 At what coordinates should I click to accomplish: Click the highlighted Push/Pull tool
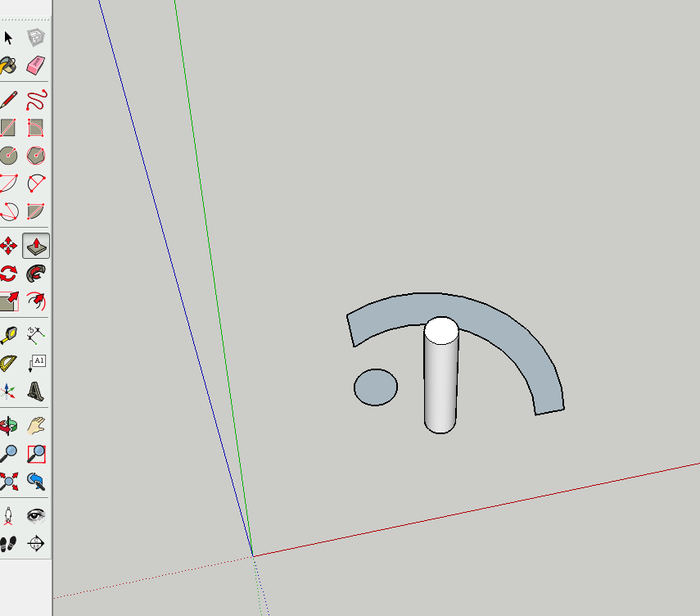(x=36, y=246)
